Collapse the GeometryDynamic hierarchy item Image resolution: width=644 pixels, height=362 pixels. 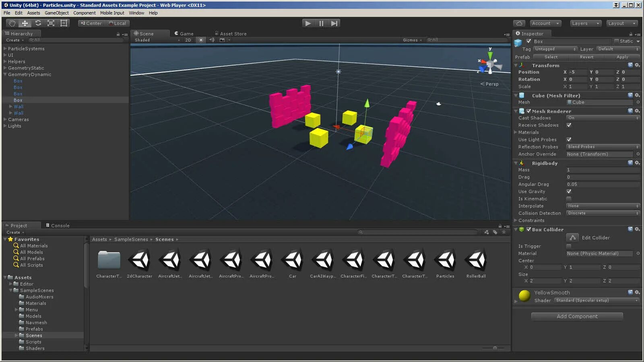(5, 74)
